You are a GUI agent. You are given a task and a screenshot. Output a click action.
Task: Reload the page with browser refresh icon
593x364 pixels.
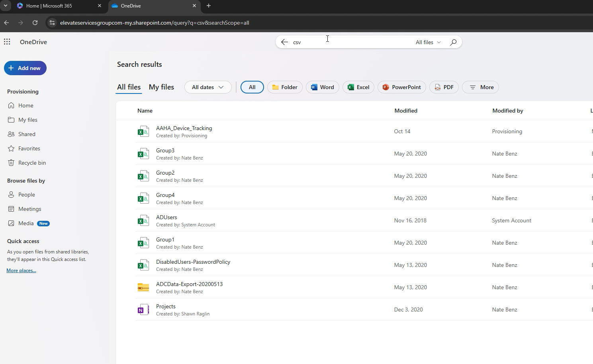(35, 23)
